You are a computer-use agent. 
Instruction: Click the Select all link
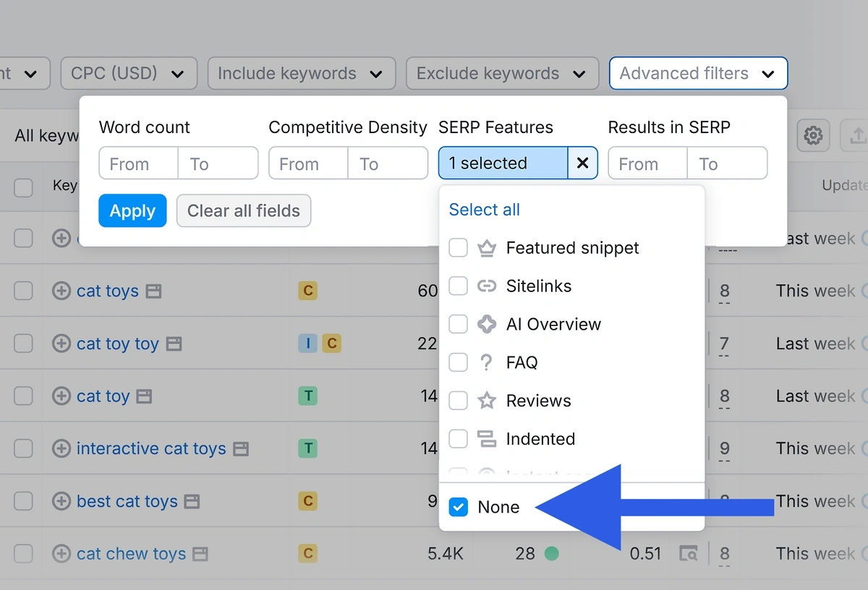pos(485,210)
